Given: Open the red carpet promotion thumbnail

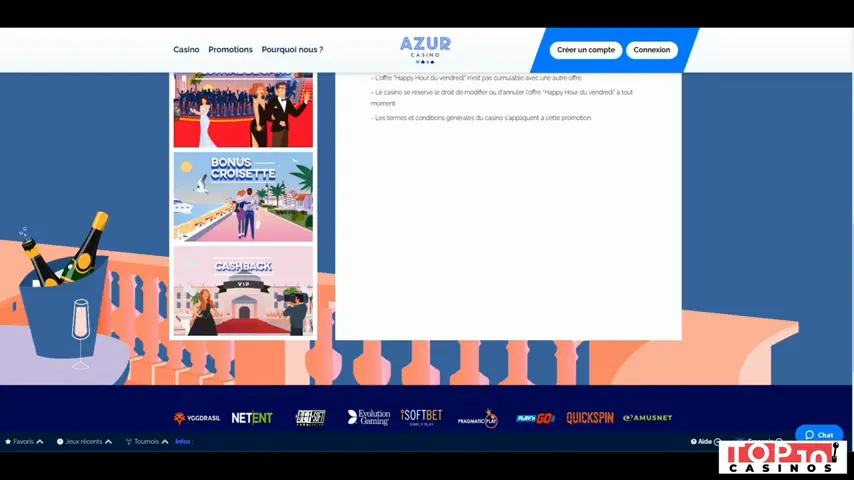Looking at the screenshot, I should [x=243, y=110].
